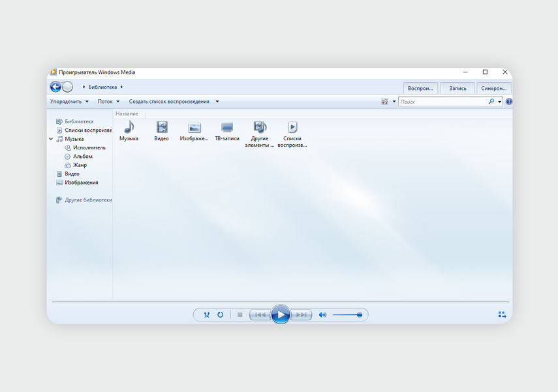Select Изображения in the navigation tree
558x392 pixels.
tap(82, 183)
